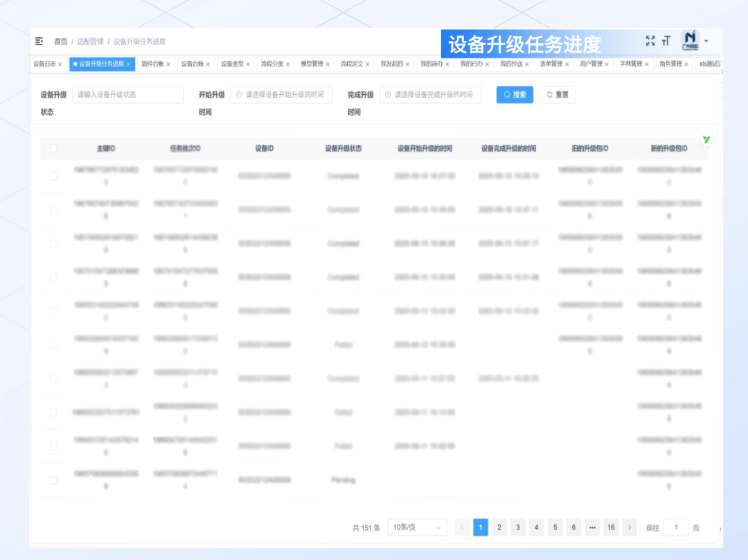Screen dimensions: 748x560
Task: Expand more pages via the ellipsis control
Action: click(592, 527)
